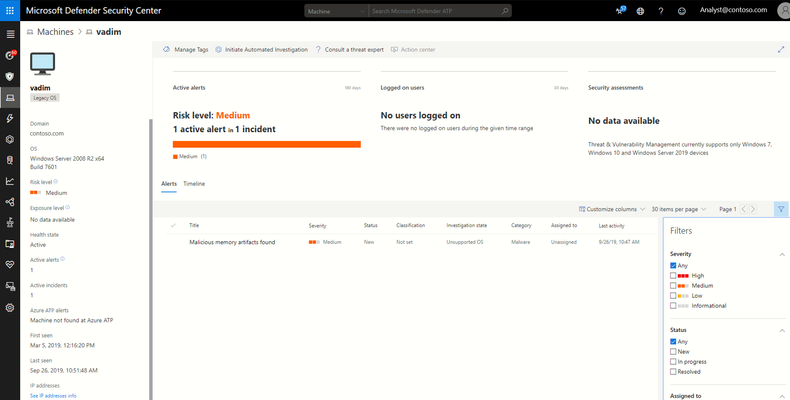Image resolution: width=790 pixels, height=400 pixels.
Task: Check the Any severity checkbox
Action: [673, 265]
